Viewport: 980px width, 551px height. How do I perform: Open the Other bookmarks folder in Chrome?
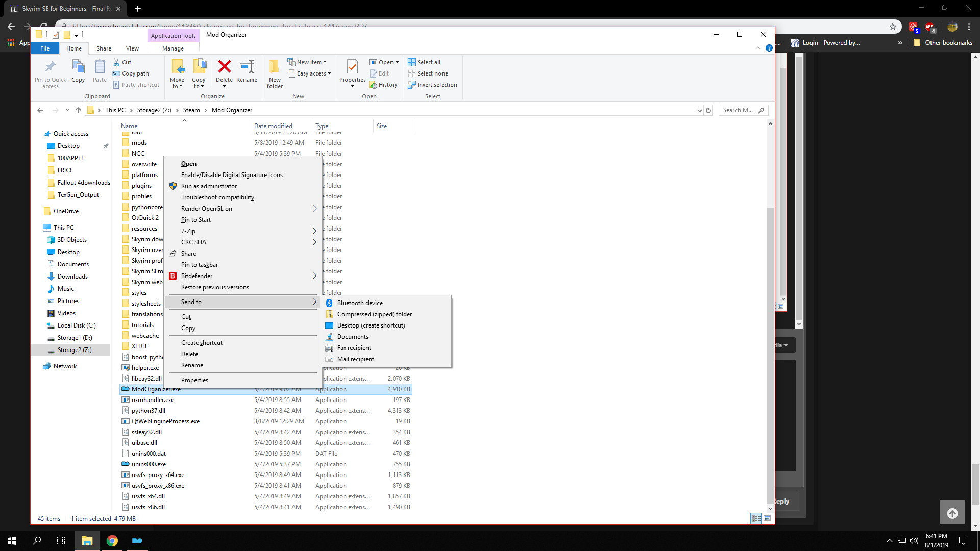point(943,43)
